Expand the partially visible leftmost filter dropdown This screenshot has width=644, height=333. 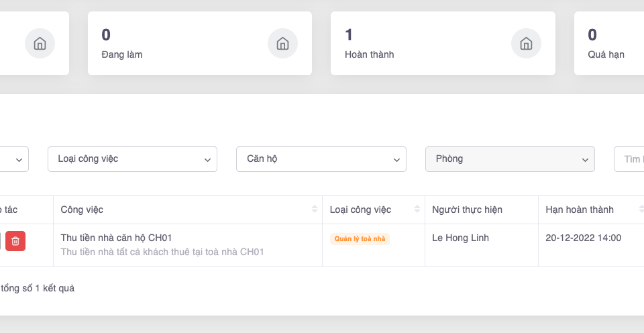(x=15, y=159)
